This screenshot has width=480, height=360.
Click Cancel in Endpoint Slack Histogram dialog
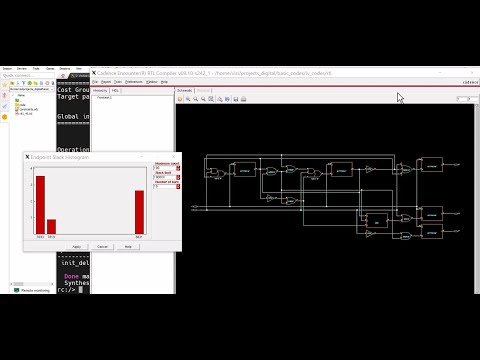(102, 247)
